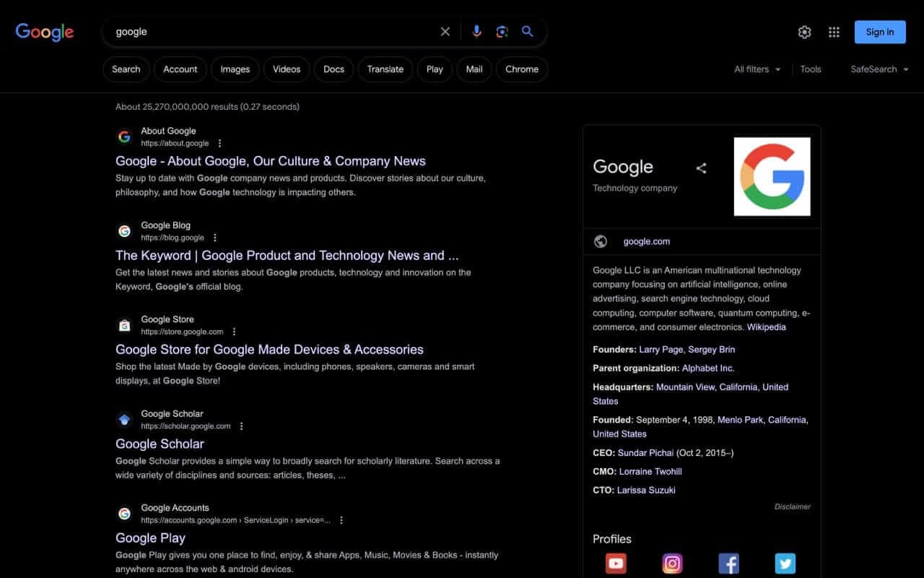Open the Larissa Suzuki CTO link
This screenshot has width=924, height=578.
(646, 491)
